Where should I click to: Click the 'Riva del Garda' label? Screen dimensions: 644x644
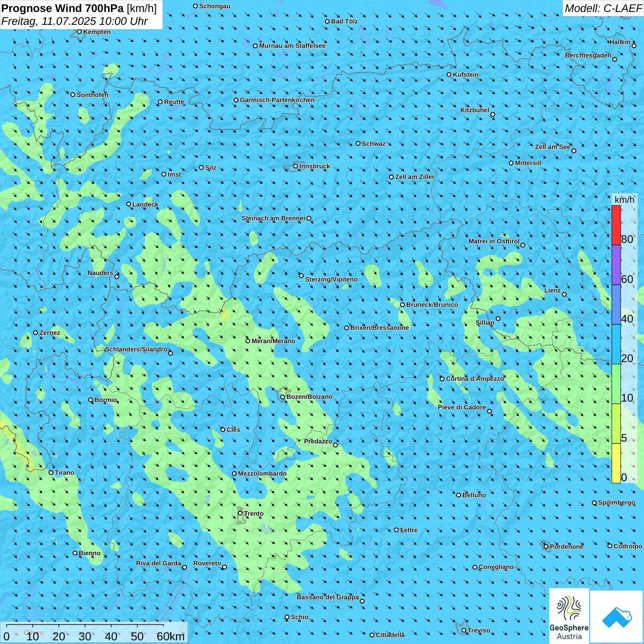click(159, 563)
